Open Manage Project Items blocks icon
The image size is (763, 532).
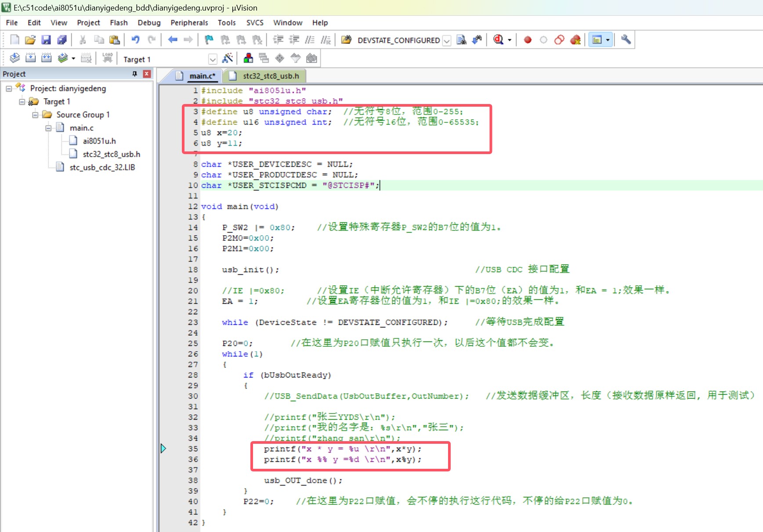tap(248, 58)
